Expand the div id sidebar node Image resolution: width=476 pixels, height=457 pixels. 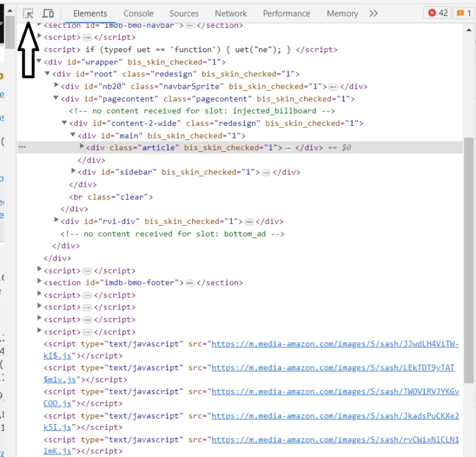(x=73, y=171)
